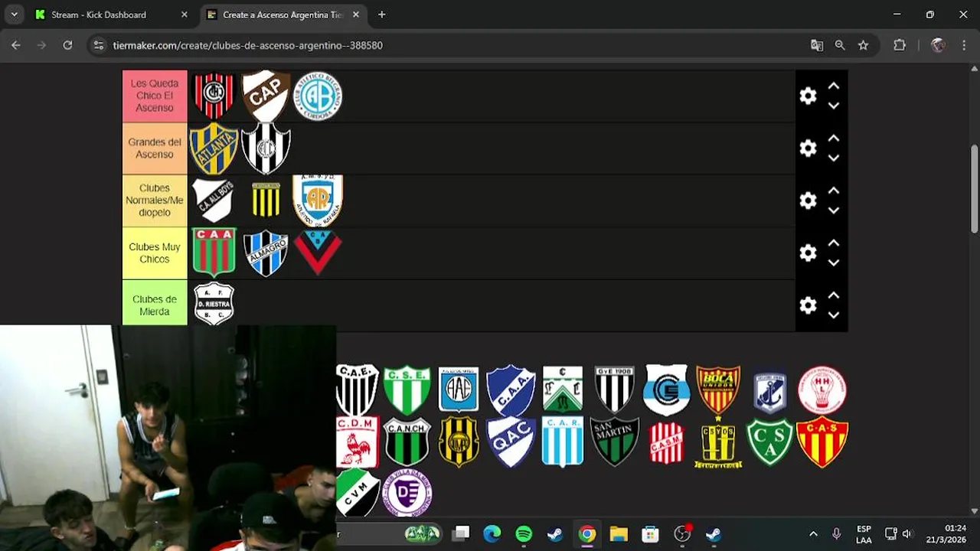Move Clubes Muy Chicos tier up

[834, 243]
